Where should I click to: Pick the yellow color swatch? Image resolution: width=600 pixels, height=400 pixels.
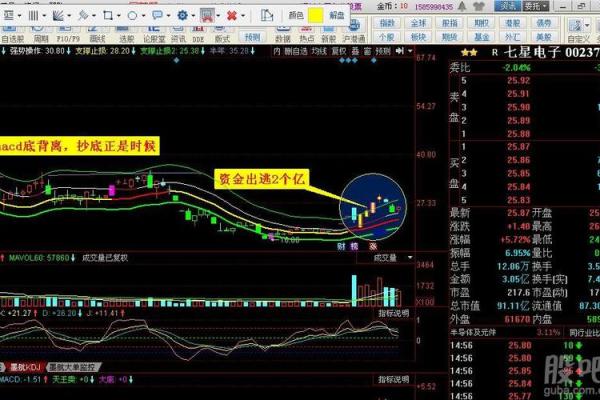pyautogui.click(x=315, y=16)
